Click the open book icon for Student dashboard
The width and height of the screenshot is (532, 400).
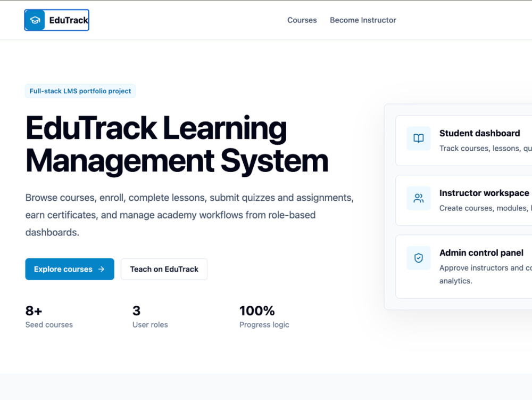coord(419,138)
